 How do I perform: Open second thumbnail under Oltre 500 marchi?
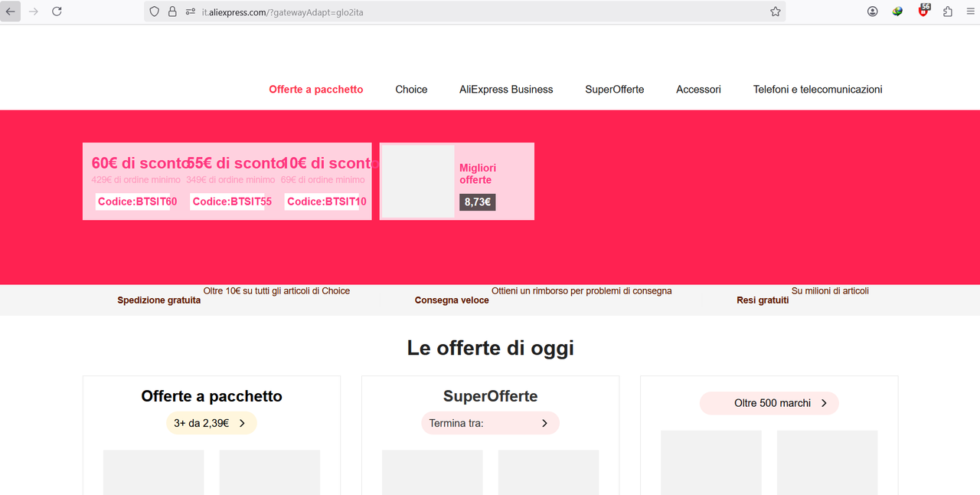click(827, 463)
